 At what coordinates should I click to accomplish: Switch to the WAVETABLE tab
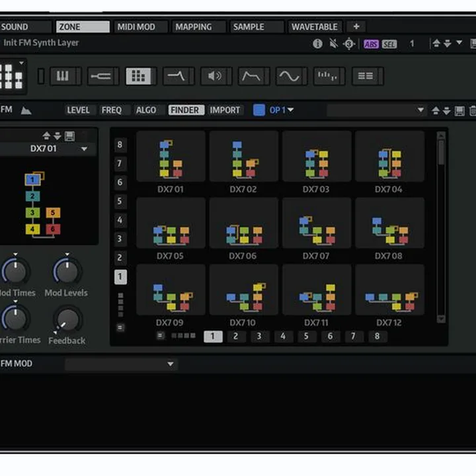tap(315, 26)
